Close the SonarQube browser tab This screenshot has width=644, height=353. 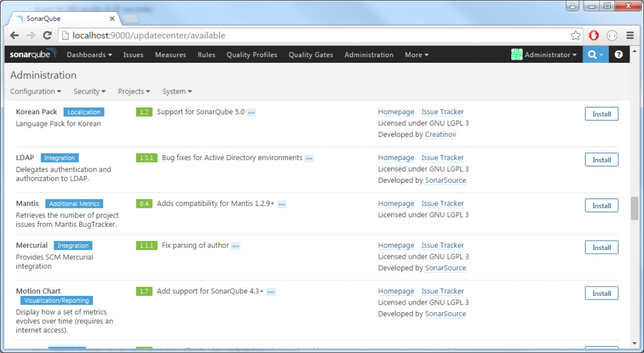click(112, 18)
